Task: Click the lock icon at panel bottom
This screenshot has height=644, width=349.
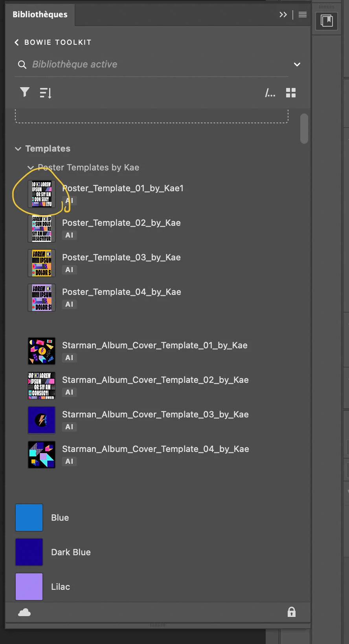Action: (x=292, y=612)
